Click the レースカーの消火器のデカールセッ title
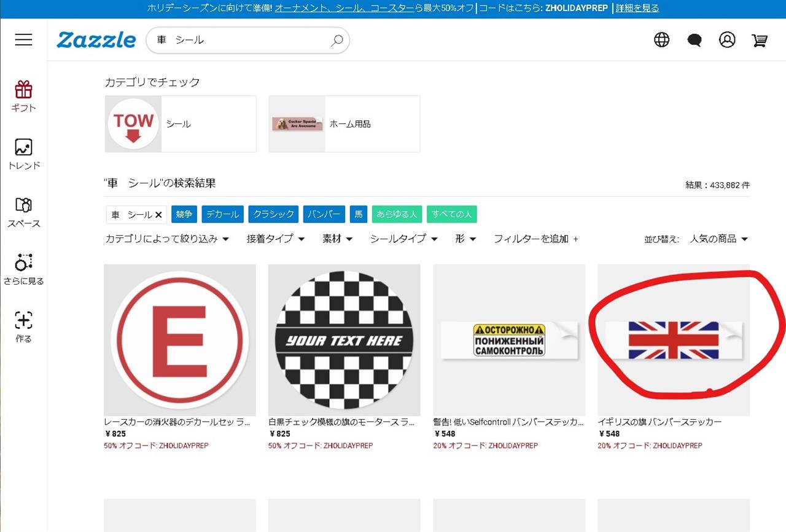This screenshot has height=532, width=786. [177, 422]
